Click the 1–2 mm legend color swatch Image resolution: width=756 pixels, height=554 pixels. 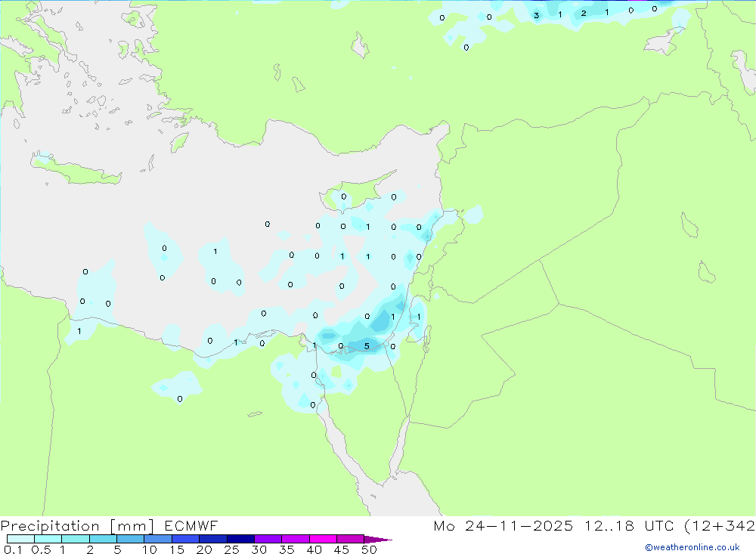tap(76, 539)
